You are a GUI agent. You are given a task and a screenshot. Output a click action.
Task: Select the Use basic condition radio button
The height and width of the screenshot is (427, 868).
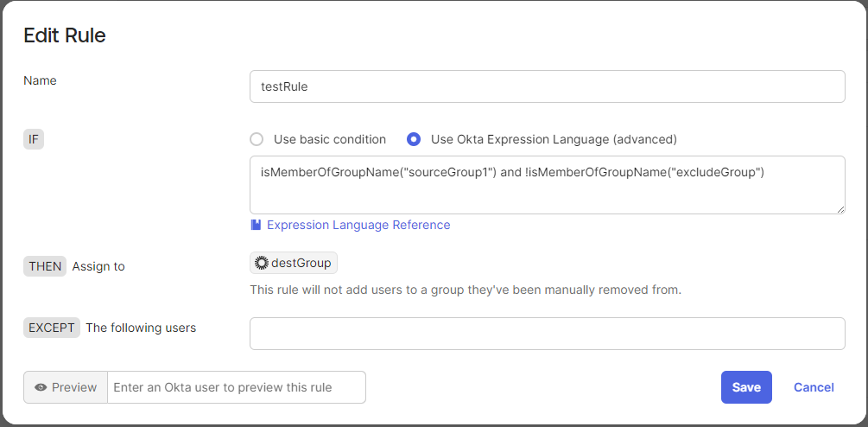[x=257, y=139]
